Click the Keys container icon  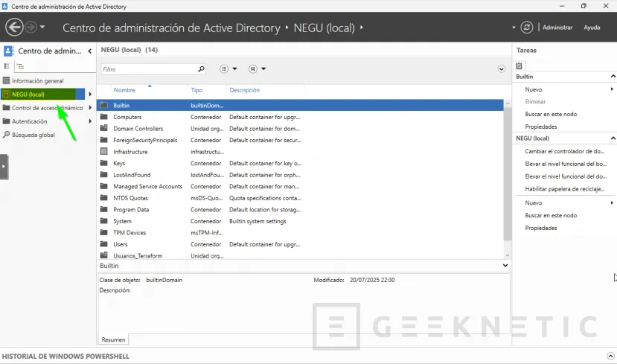104,163
